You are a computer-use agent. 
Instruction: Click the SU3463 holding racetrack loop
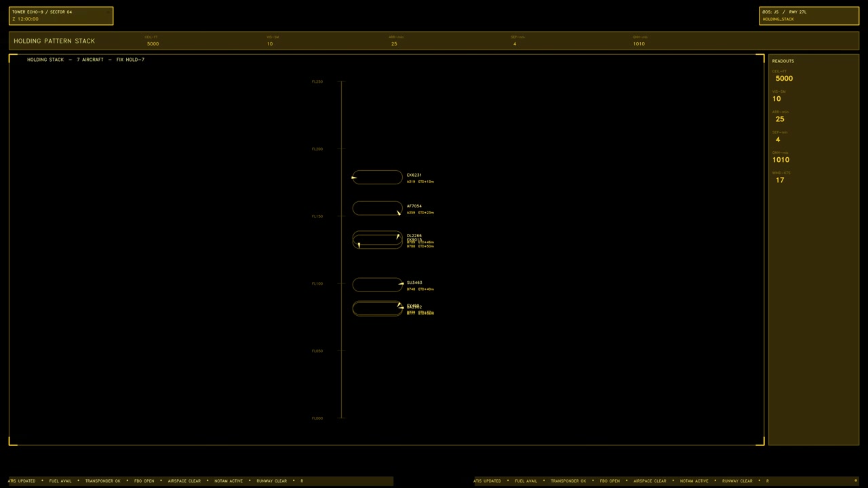coord(377,285)
